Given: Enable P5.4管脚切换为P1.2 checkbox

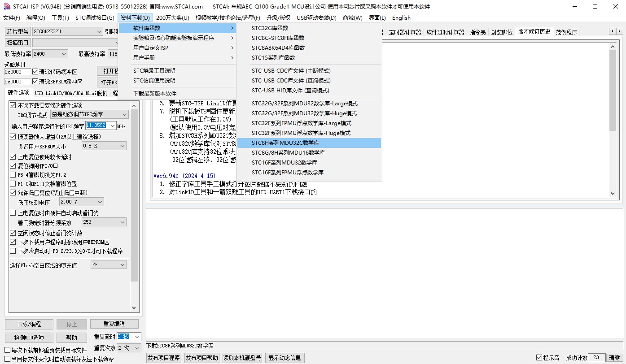Looking at the screenshot, I should 13,174.
